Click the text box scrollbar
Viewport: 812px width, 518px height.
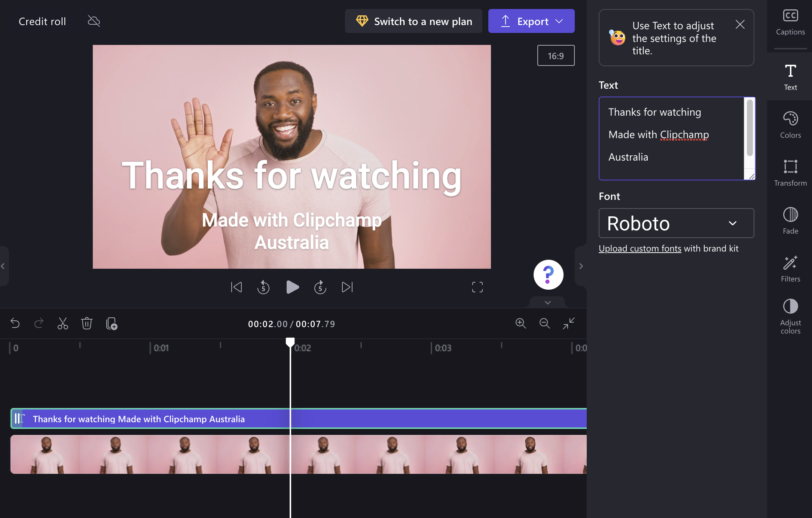(750, 127)
